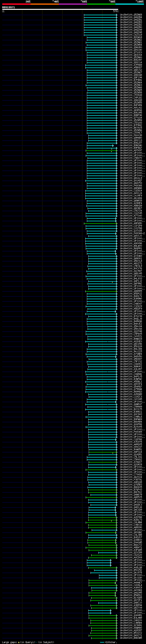Select the UniRef100_C6ZS19 hit label

(131, 35)
